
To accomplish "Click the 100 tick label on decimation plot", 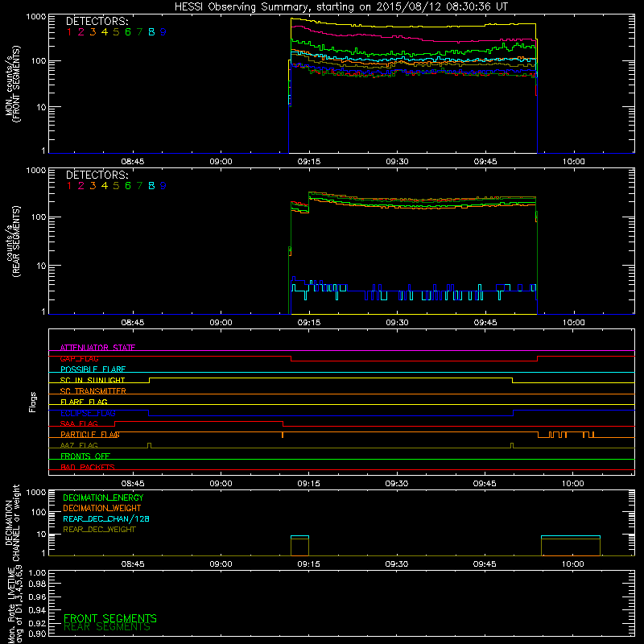I will pyautogui.click(x=39, y=512).
